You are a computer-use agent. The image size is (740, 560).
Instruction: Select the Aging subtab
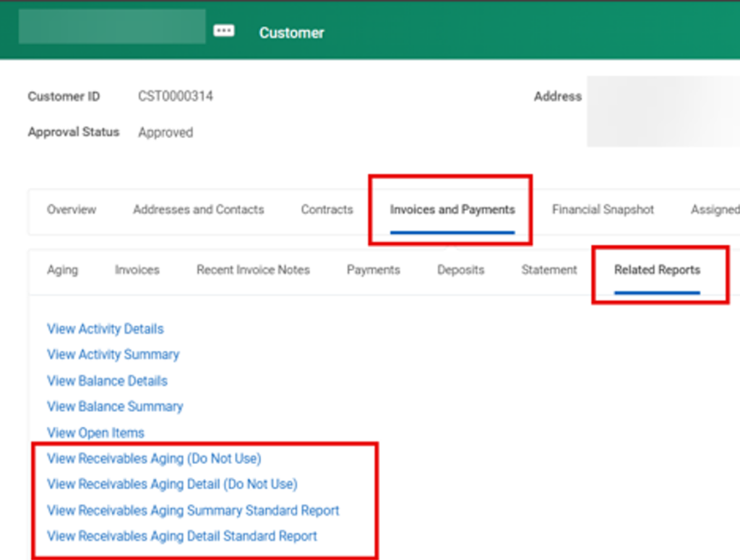coord(62,270)
